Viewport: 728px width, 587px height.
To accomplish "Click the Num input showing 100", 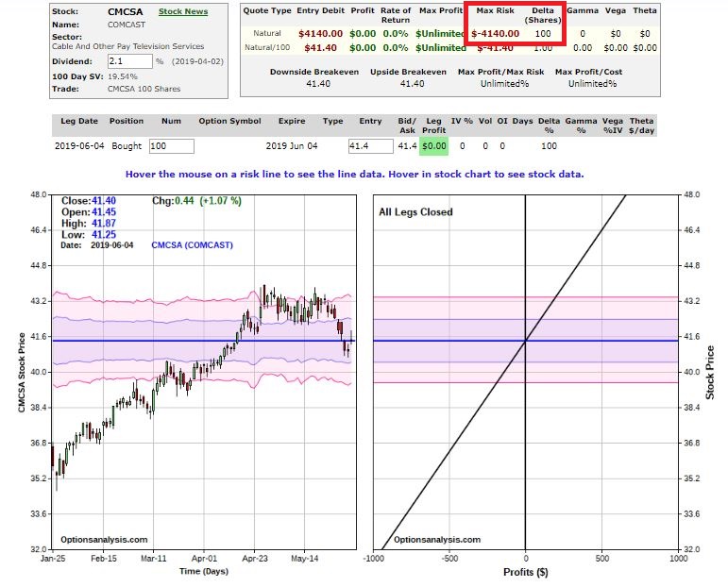I will pyautogui.click(x=171, y=146).
